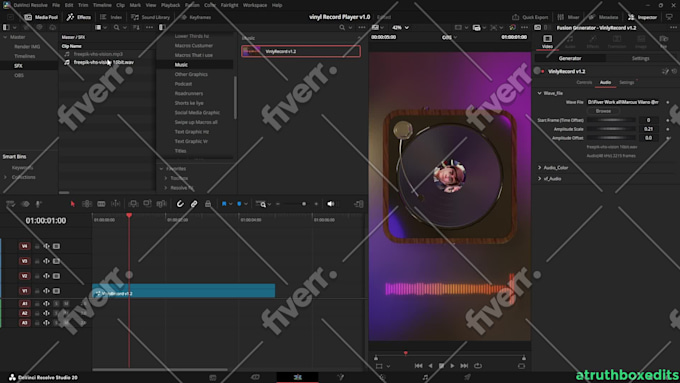
Task: Adjust the Amplitude Scale slider
Action: click(x=611, y=129)
